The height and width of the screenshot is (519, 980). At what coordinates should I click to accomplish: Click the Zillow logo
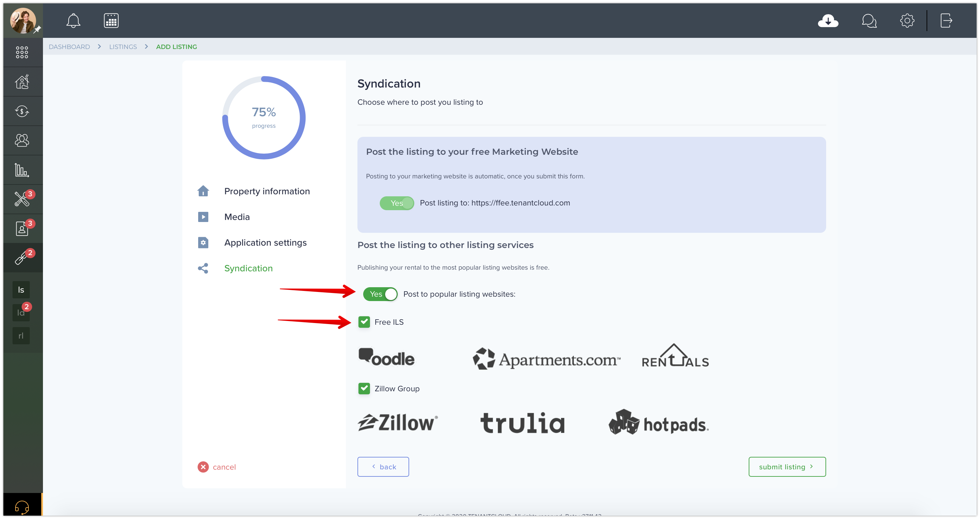point(398,422)
